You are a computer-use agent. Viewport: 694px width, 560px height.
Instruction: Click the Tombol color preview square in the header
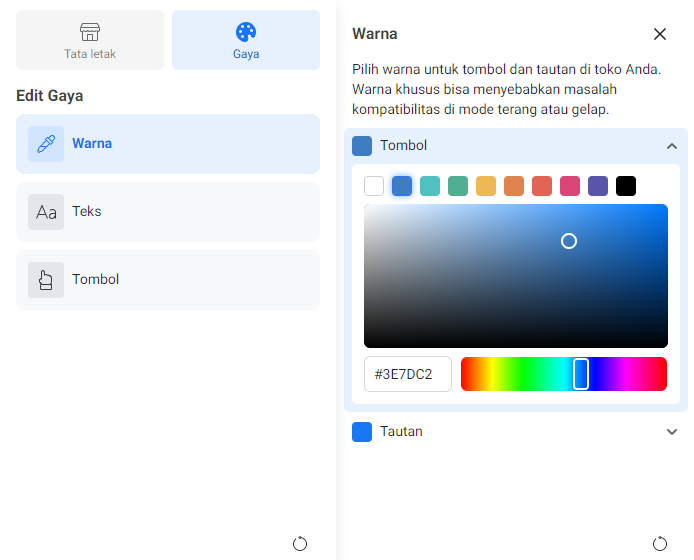[x=362, y=146]
